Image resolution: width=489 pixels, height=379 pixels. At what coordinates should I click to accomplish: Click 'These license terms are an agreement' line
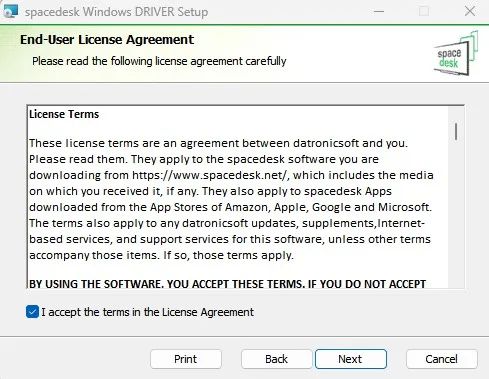pos(218,143)
